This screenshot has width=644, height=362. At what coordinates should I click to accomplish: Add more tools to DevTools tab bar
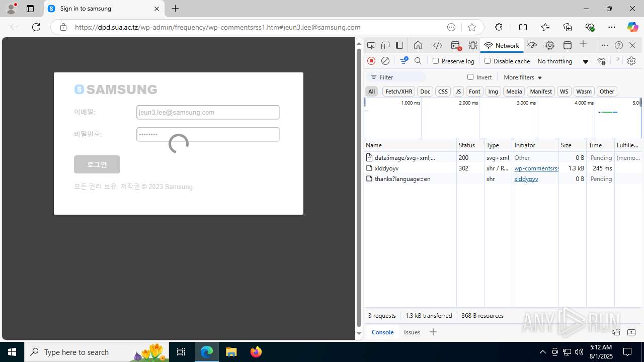tap(583, 45)
